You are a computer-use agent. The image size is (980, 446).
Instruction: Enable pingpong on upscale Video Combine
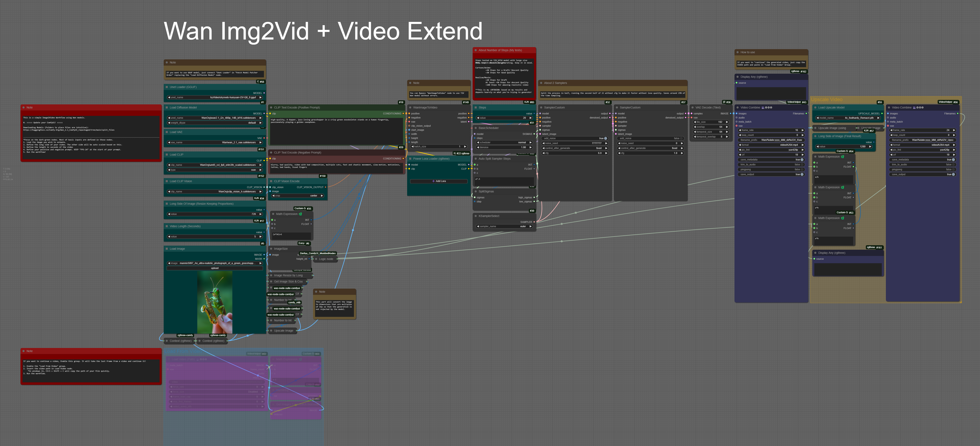[953, 170]
